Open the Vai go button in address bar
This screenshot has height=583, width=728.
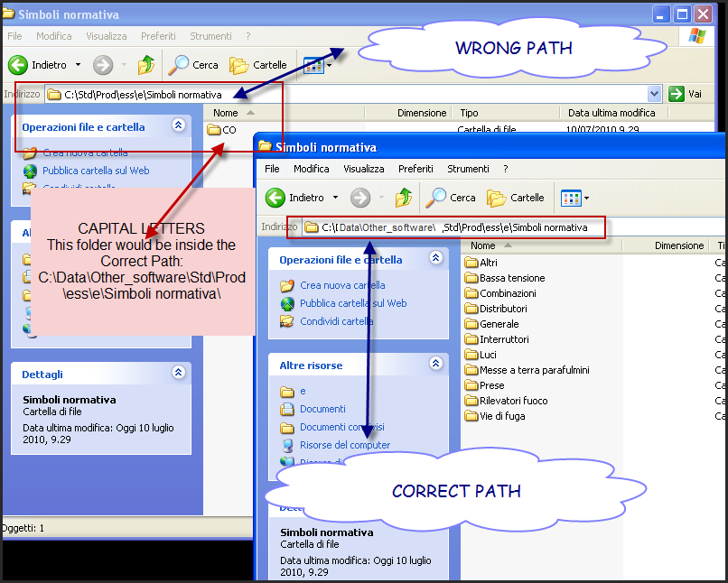tap(686, 94)
